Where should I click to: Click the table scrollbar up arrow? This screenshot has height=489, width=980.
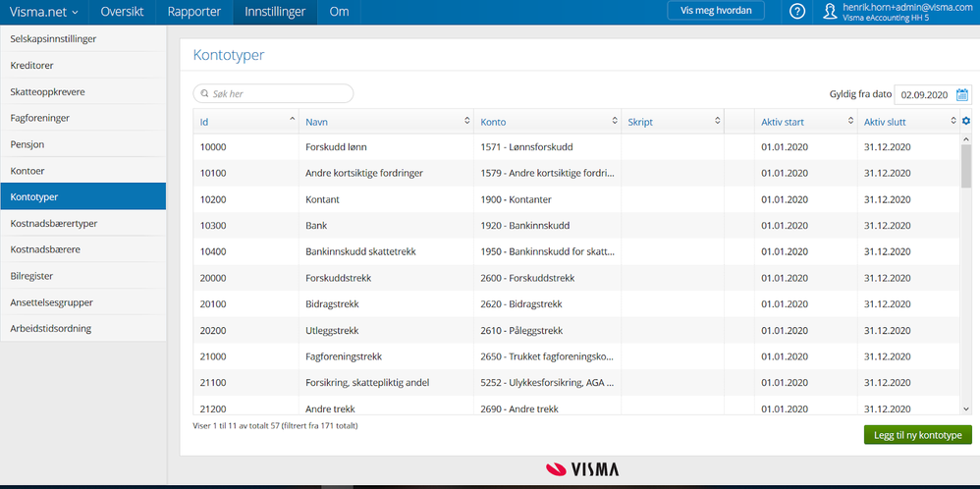[x=966, y=138]
